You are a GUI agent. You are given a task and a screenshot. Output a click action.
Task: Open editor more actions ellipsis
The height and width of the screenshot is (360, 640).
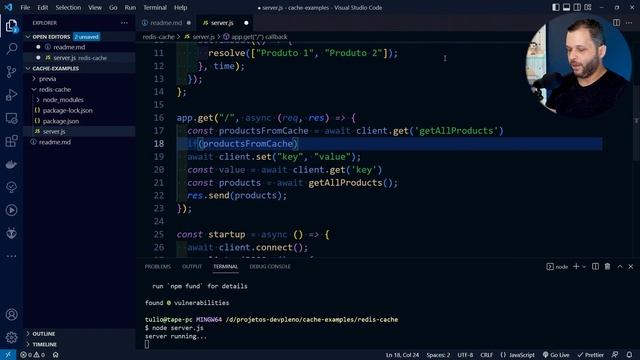pyautogui.click(x=629, y=23)
